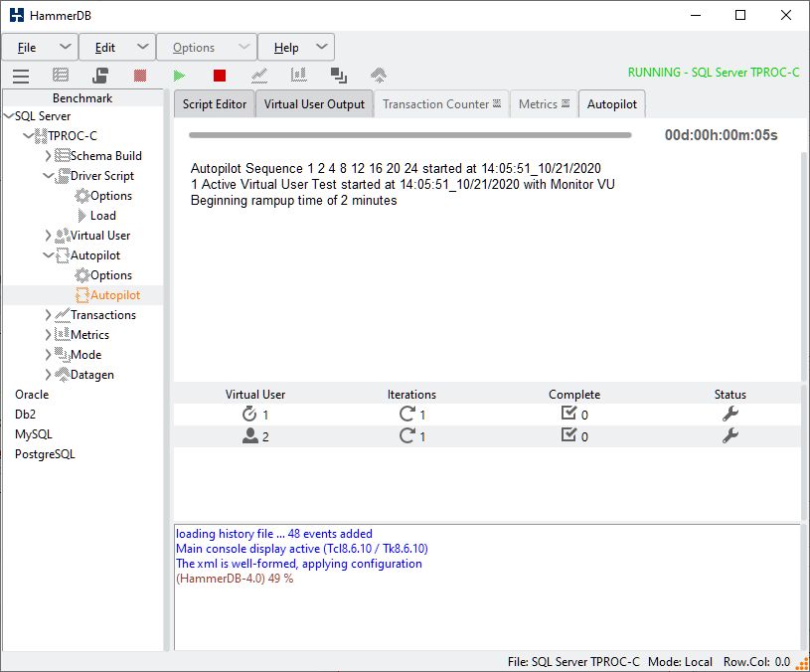Minimize the HammerDB window
810x672 pixels.
click(x=696, y=15)
